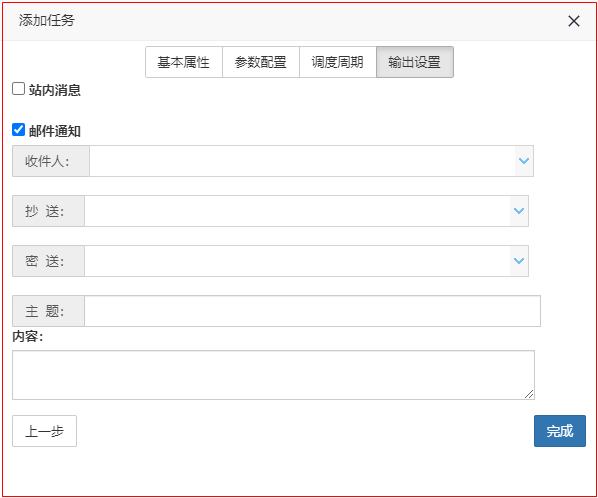598x498 pixels.
Task: Click the 上一步 button
Action: [45, 431]
